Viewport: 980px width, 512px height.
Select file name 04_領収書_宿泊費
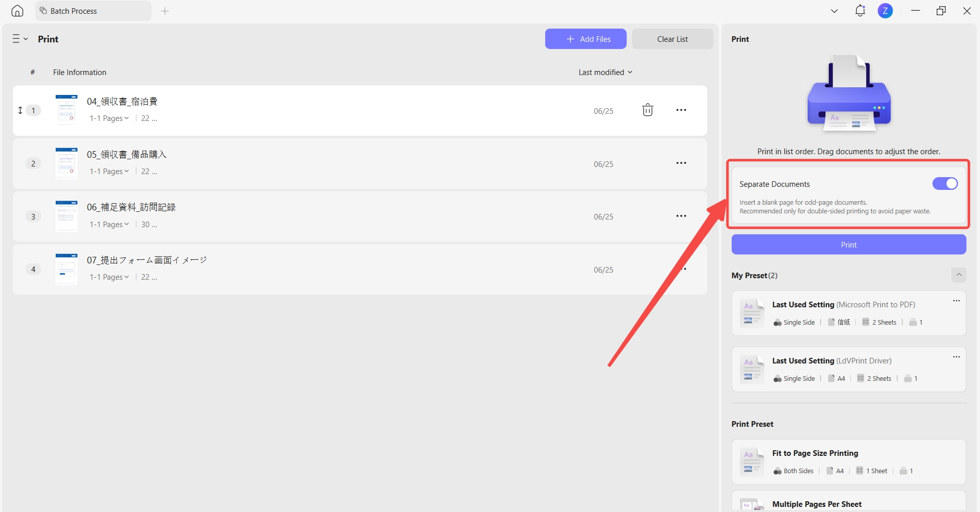122,102
